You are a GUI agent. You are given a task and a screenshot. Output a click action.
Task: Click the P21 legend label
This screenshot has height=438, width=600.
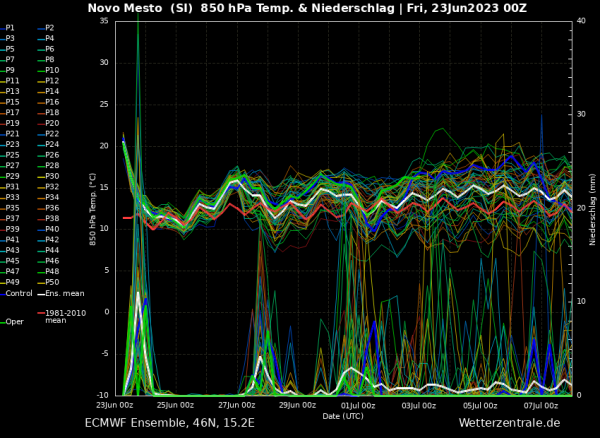pos(12,134)
